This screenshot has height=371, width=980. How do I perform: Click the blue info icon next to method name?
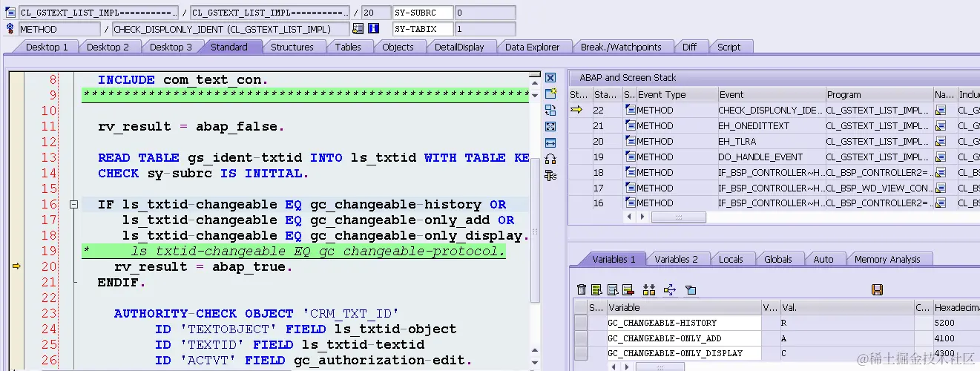pos(374,29)
